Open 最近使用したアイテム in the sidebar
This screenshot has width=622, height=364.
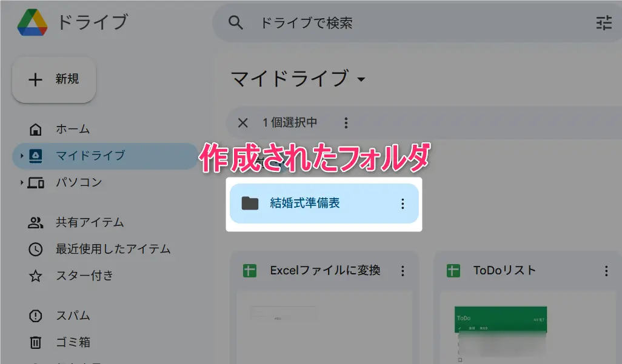coord(113,249)
